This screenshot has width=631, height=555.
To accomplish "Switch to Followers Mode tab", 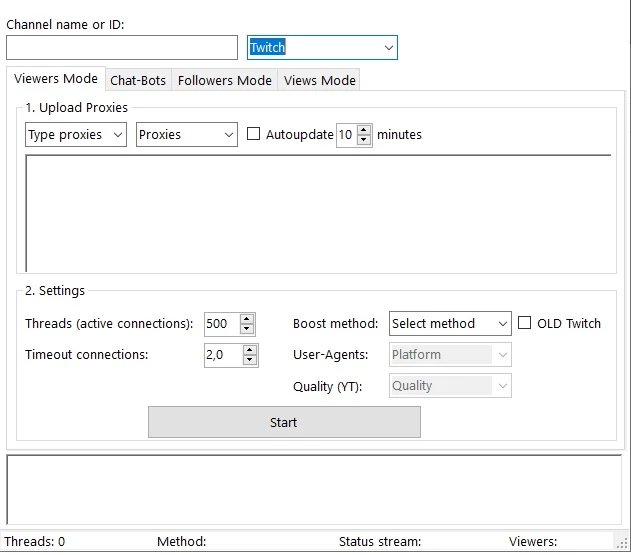I will [224, 80].
